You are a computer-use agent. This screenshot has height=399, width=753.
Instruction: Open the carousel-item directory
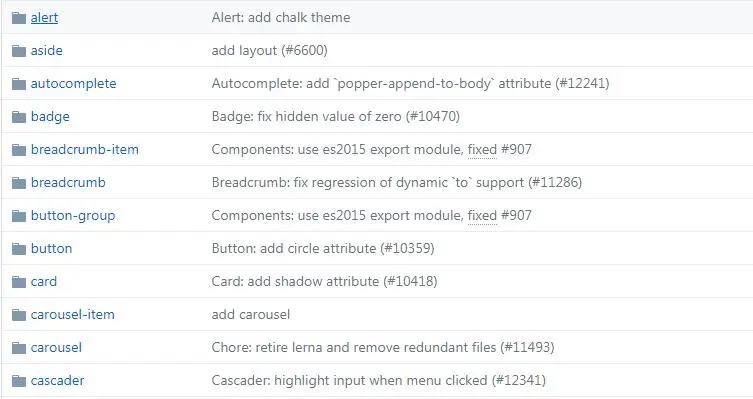tap(73, 314)
